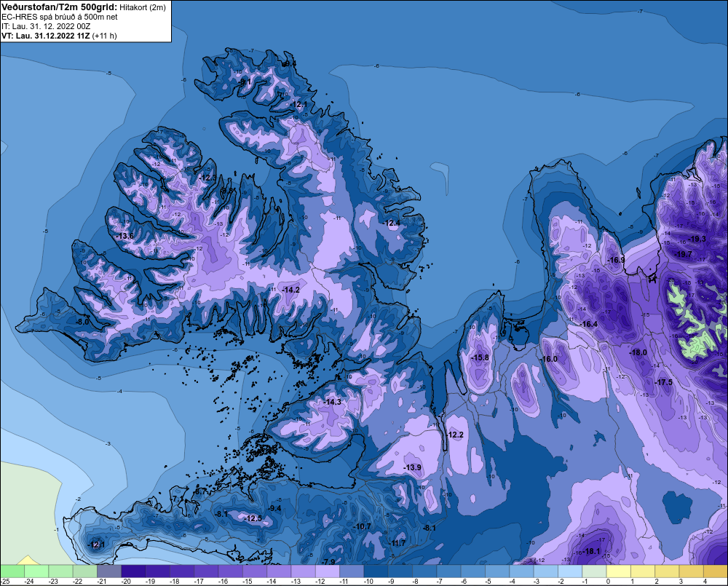This screenshot has width=728, height=586.
Task: Select the lavender legend swatch between -12 and -11
Action: (328, 571)
